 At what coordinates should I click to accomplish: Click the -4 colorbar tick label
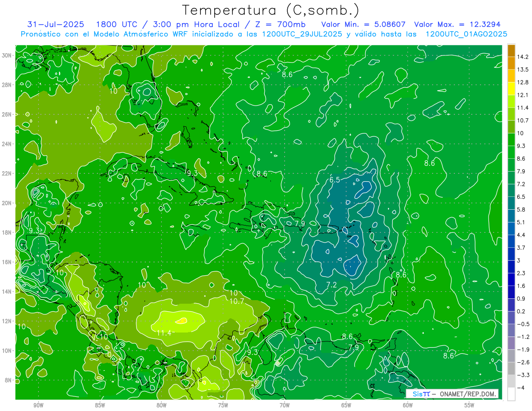coord(521,388)
